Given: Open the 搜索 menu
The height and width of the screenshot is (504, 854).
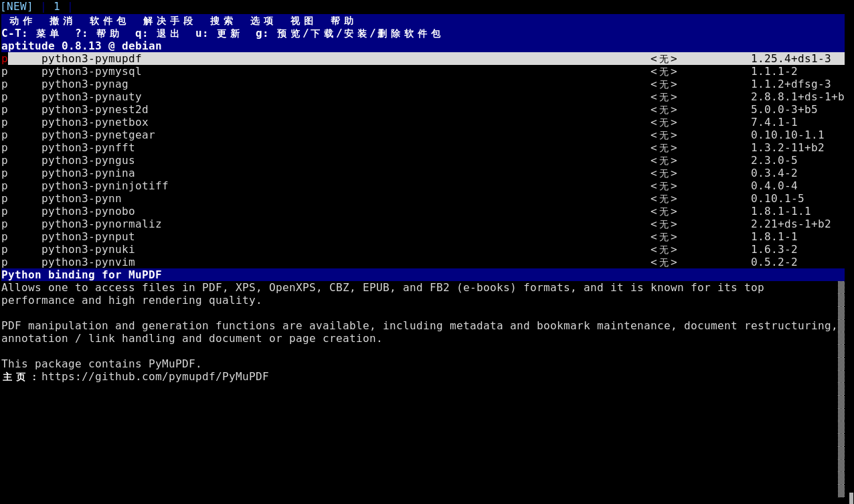Looking at the screenshot, I should click(222, 21).
